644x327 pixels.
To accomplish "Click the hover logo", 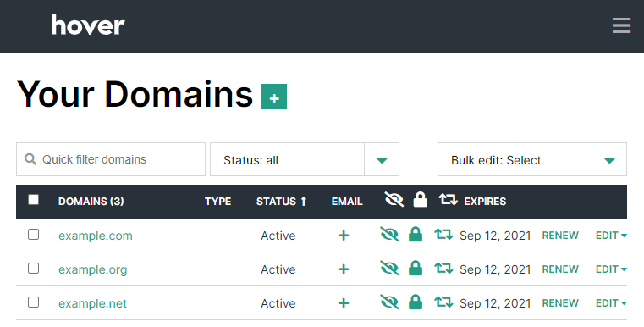I will click(x=88, y=25).
